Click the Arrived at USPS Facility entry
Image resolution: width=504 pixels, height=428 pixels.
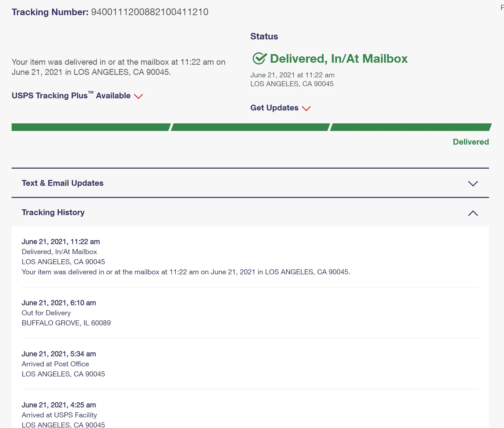click(59, 415)
